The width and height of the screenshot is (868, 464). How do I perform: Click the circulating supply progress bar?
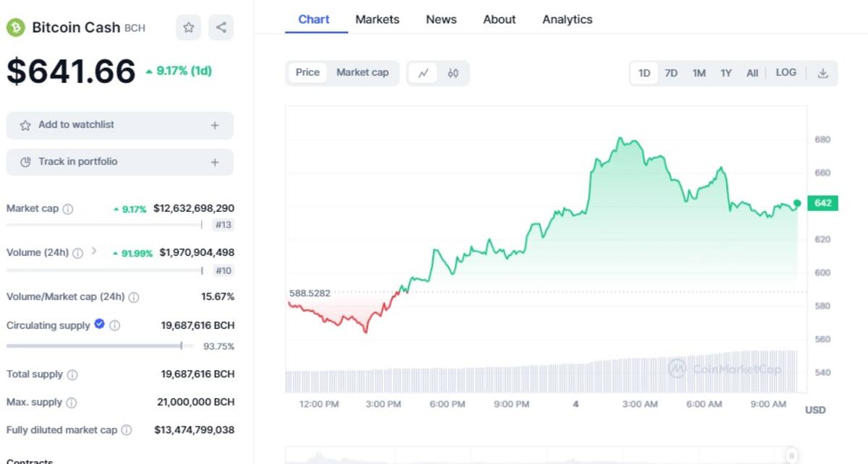pyautogui.click(x=100, y=346)
